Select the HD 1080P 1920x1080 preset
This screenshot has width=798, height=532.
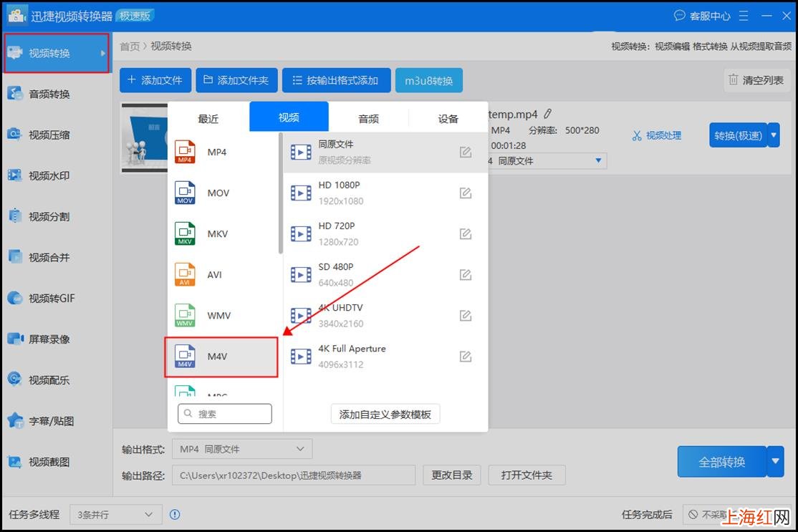[385, 193]
